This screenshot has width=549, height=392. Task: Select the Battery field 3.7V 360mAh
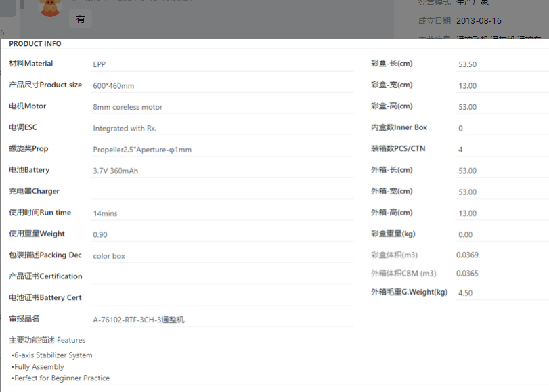(222, 171)
